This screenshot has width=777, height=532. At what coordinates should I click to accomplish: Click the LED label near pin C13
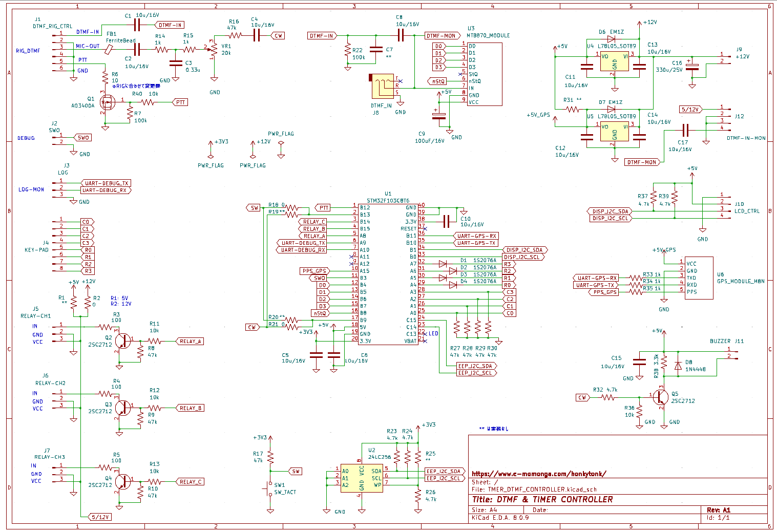point(433,333)
